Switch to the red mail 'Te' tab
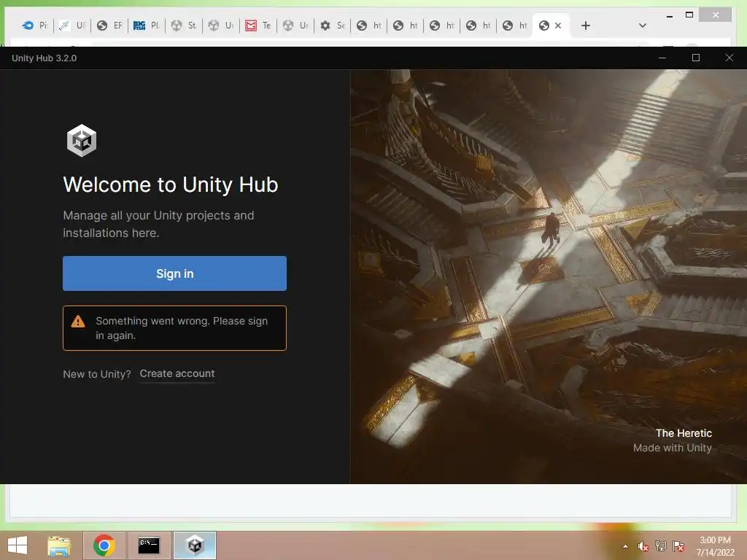The width and height of the screenshot is (747, 560). point(258,26)
